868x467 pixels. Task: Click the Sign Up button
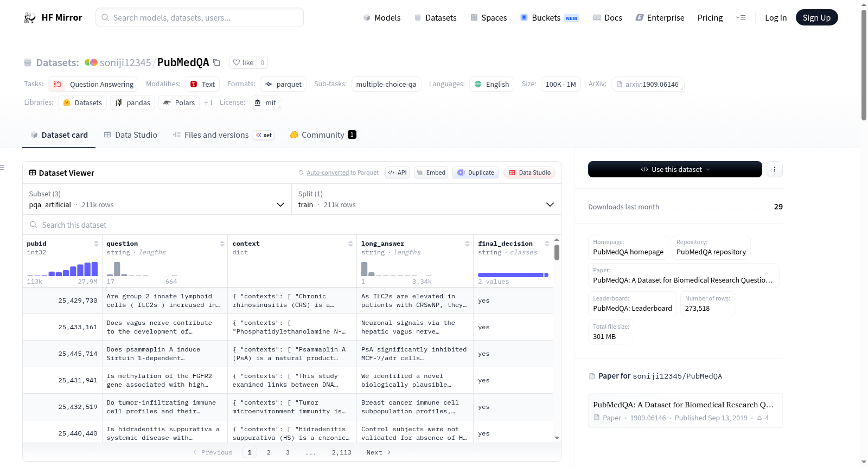(x=816, y=17)
